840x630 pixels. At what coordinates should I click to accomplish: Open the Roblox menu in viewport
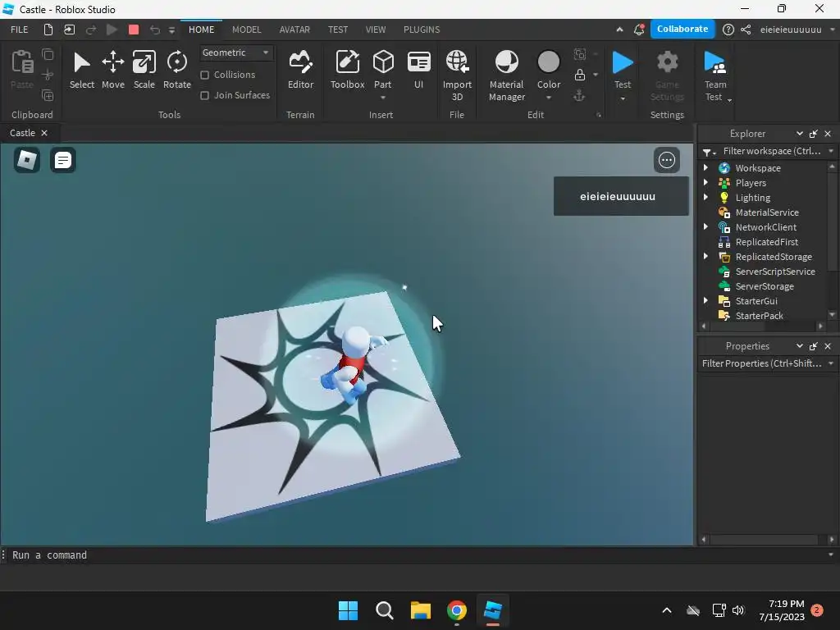click(x=27, y=160)
